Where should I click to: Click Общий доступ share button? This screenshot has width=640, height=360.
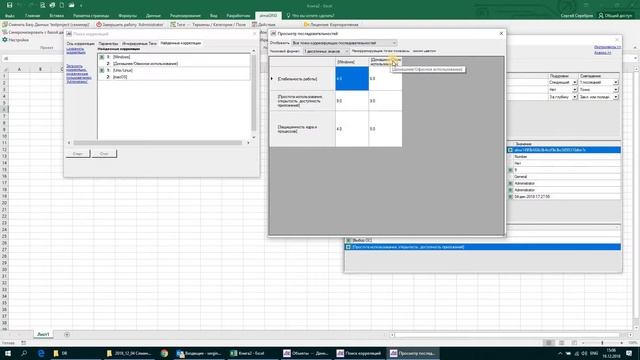[x=616, y=16]
